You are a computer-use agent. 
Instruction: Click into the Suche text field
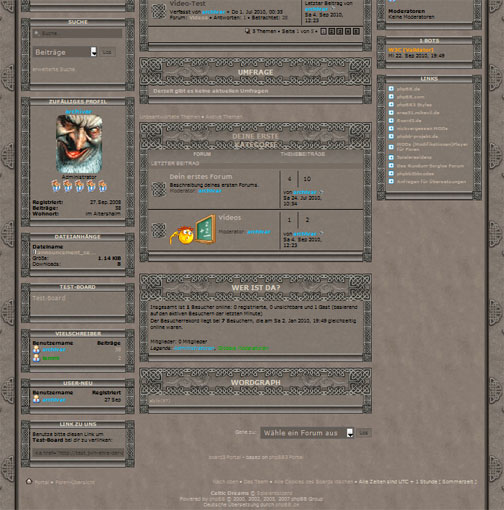point(77,33)
